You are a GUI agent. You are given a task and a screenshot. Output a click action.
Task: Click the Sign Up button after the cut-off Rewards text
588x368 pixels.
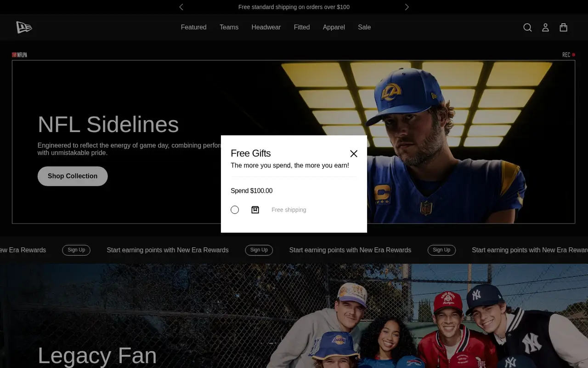(x=76, y=250)
